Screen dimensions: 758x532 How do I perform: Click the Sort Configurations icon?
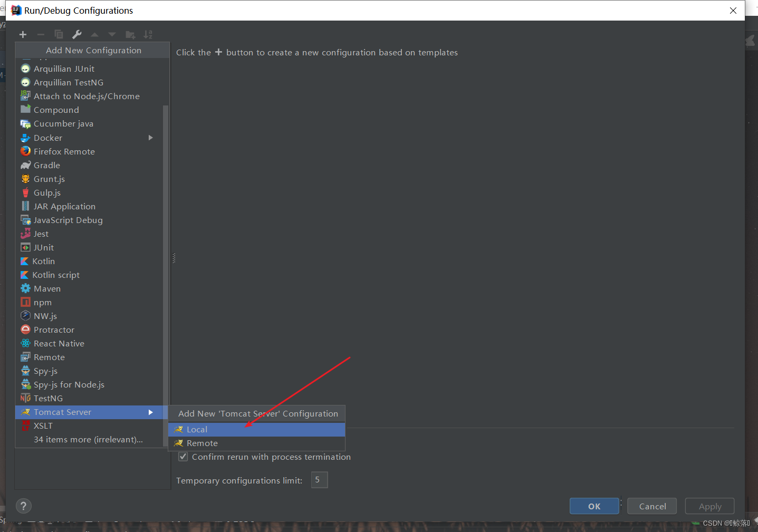(x=148, y=35)
